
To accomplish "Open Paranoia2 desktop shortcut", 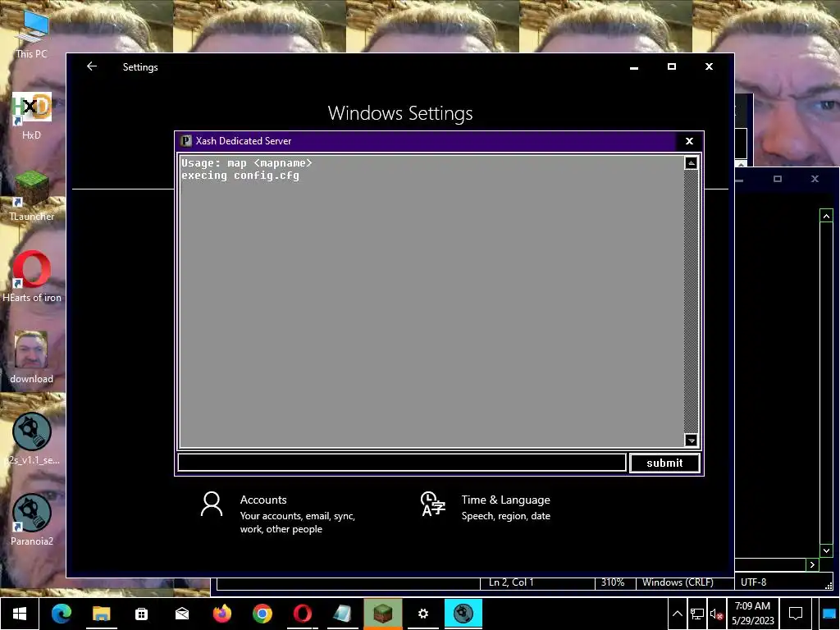I will click(x=32, y=519).
